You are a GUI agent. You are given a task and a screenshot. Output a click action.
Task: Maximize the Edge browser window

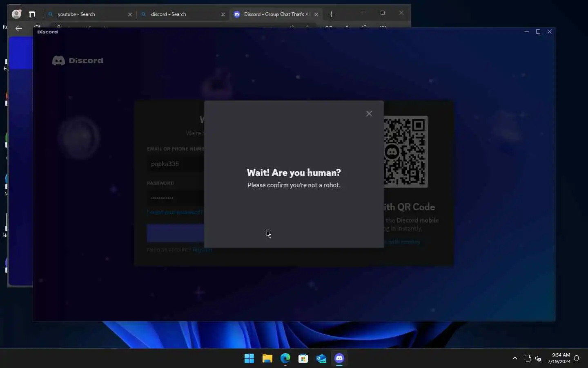383,13
